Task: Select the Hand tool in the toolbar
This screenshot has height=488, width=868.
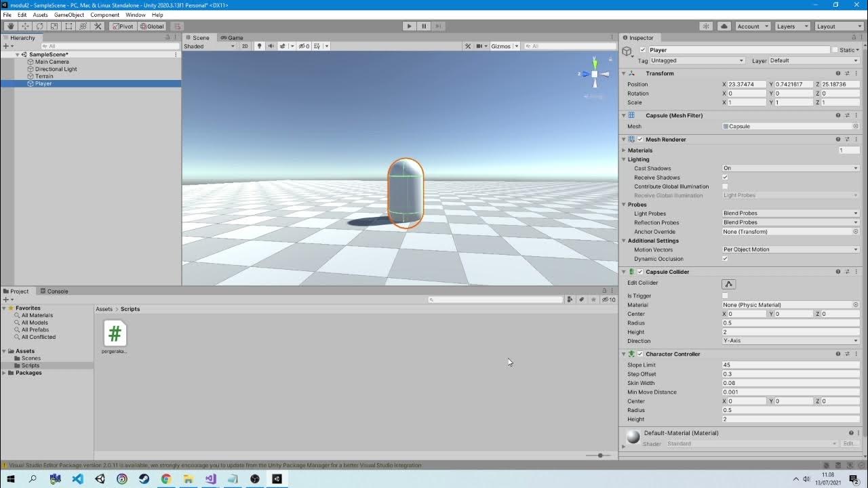Action: click(x=11, y=26)
